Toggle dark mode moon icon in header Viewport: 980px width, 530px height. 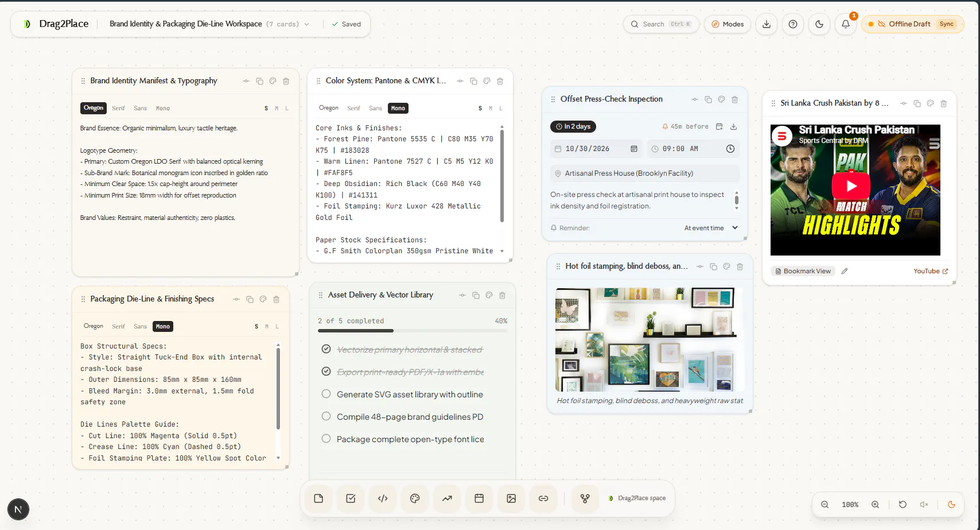pos(819,24)
